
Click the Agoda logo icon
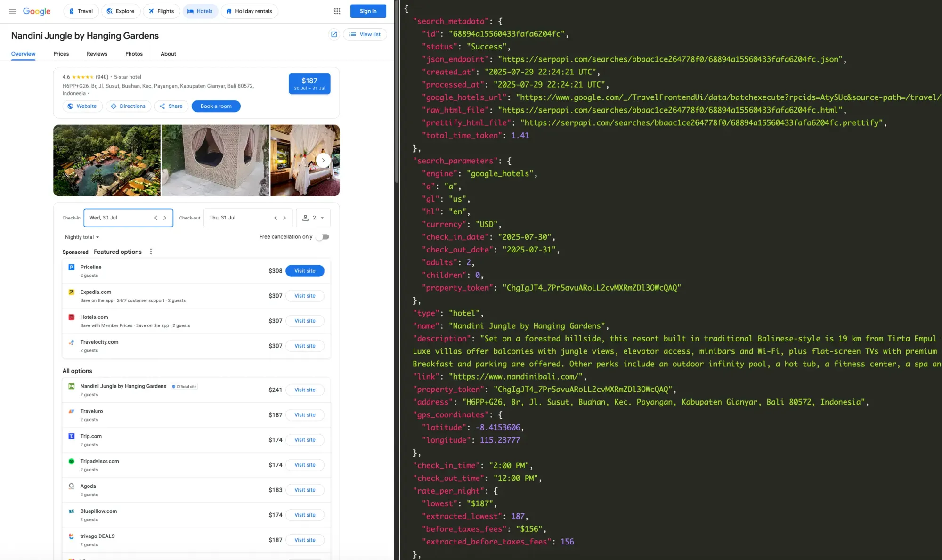coord(72,486)
